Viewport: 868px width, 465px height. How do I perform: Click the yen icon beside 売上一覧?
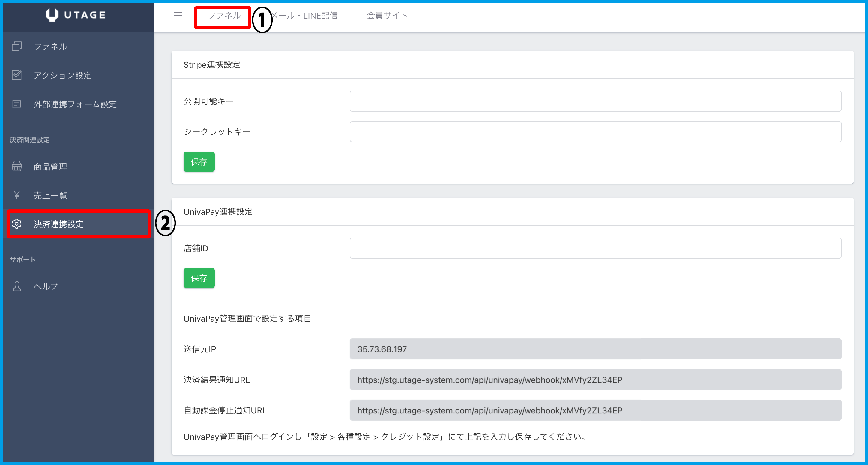pos(16,195)
